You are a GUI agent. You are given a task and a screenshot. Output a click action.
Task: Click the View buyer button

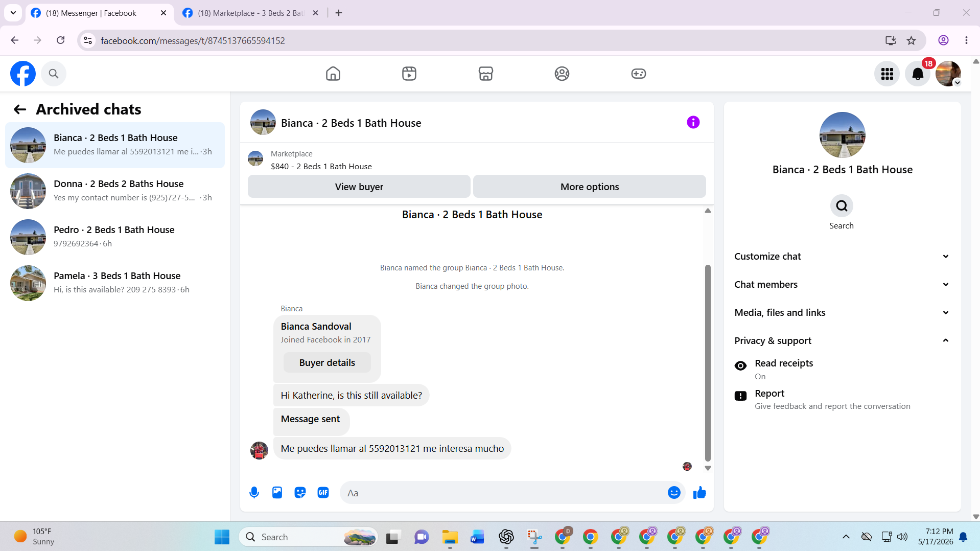pos(359,187)
